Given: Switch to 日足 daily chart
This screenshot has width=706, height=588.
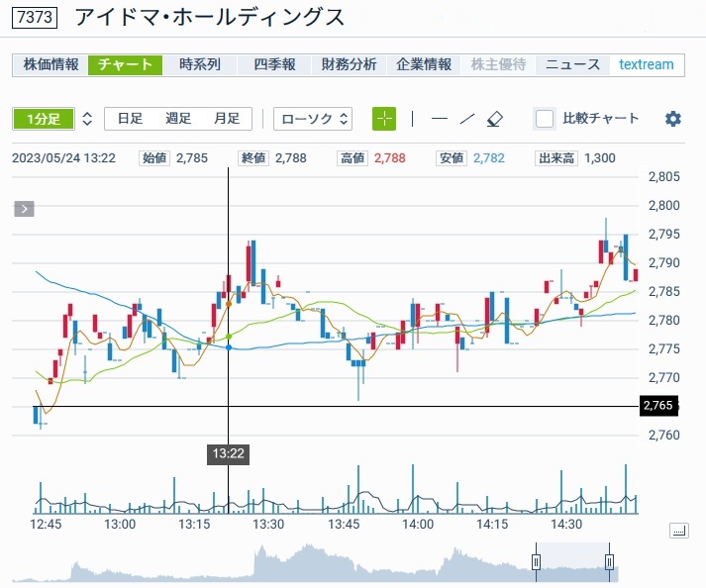Looking at the screenshot, I should coord(130,119).
